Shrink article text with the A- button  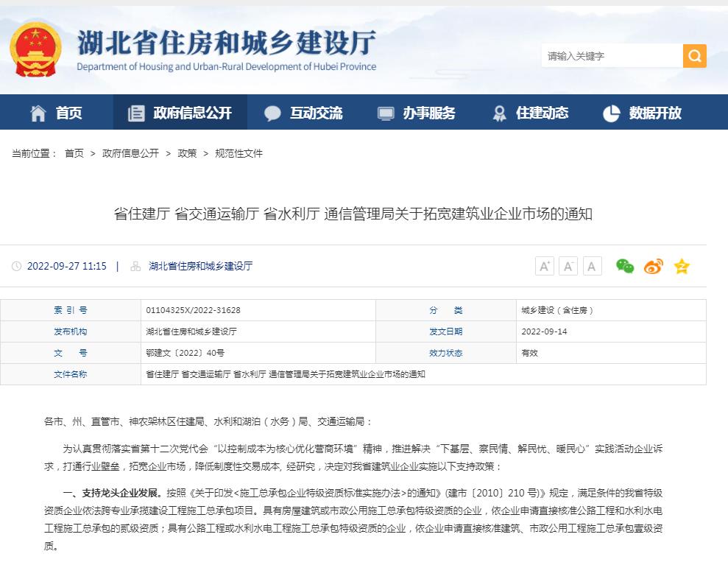568,266
